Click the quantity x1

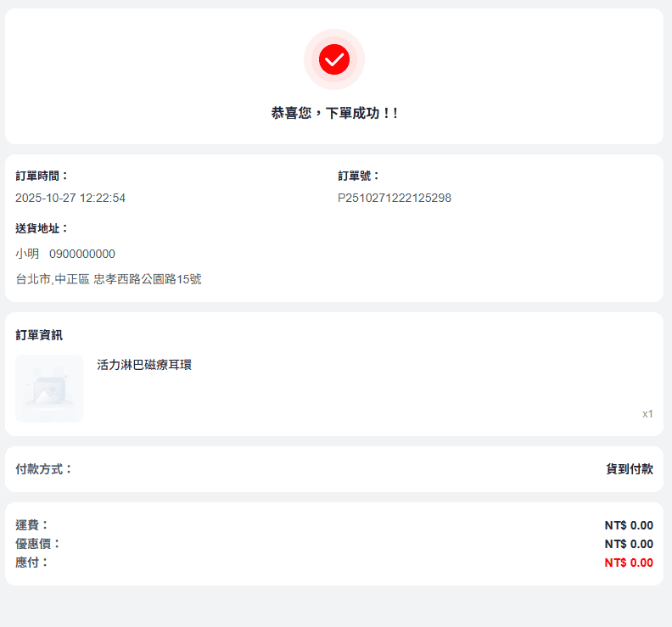647,414
